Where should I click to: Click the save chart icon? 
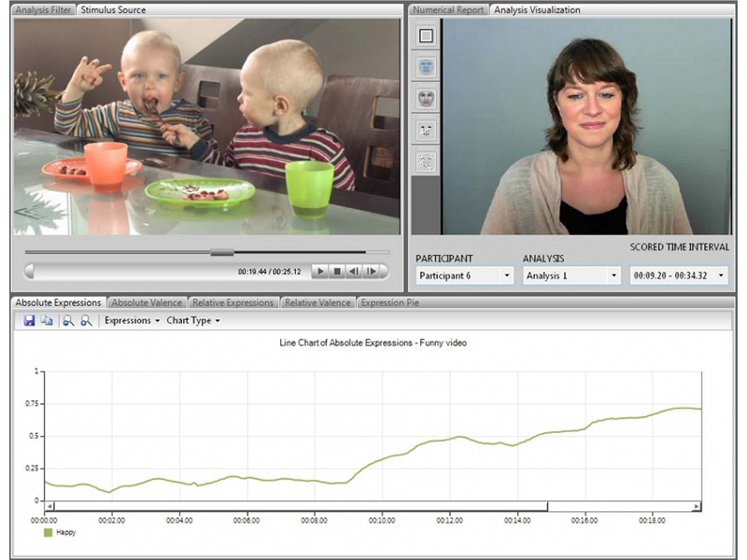click(x=29, y=320)
